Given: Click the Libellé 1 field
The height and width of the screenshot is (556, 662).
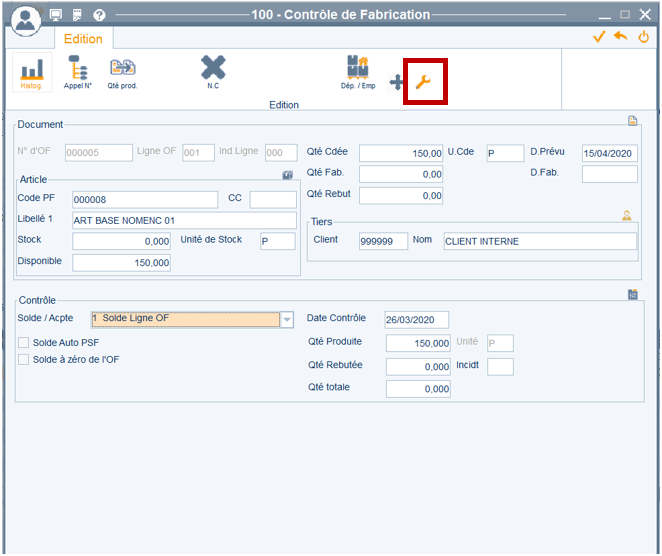Looking at the screenshot, I should (x=184, y=220).
